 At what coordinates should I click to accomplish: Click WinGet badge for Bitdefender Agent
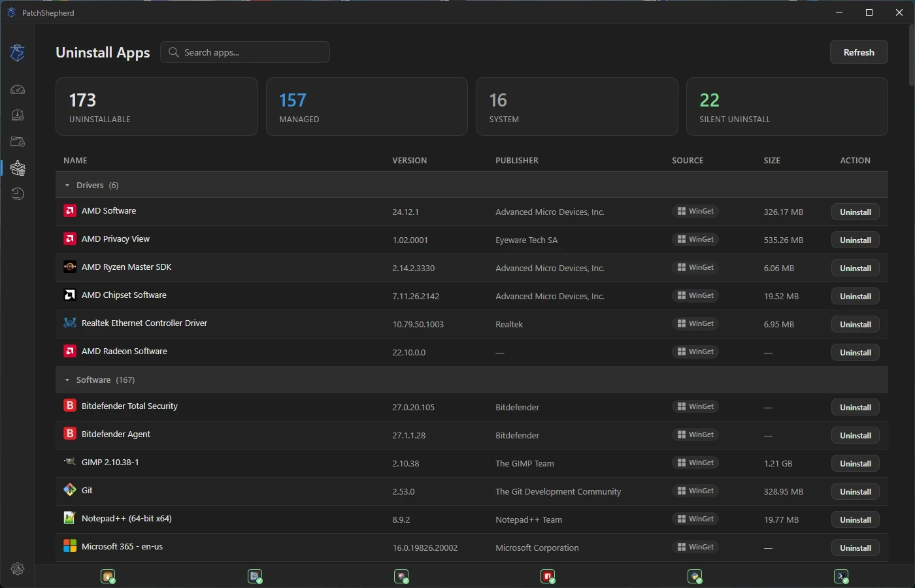[x=695, y=434]
